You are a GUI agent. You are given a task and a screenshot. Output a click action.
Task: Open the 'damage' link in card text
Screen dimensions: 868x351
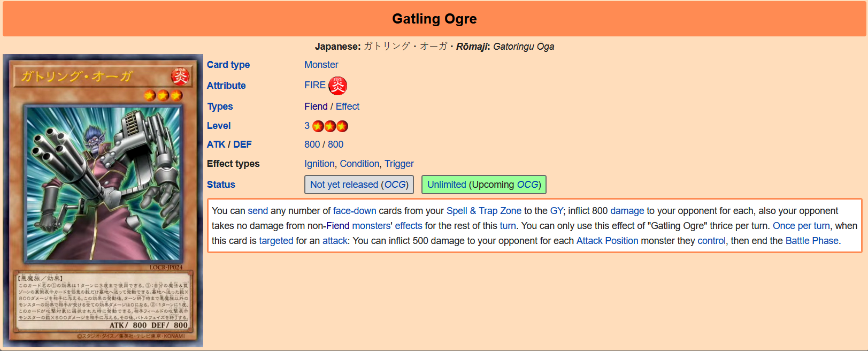627,211
